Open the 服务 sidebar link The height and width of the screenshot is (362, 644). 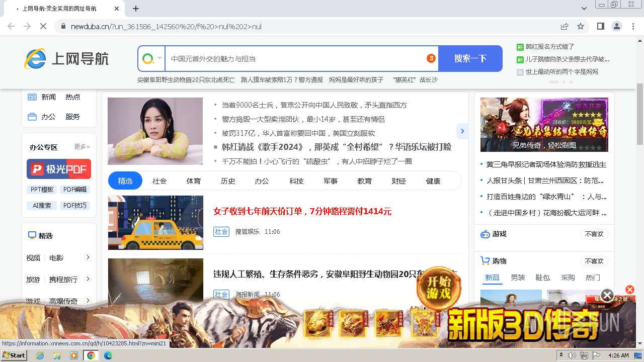[x=72, y=117]
